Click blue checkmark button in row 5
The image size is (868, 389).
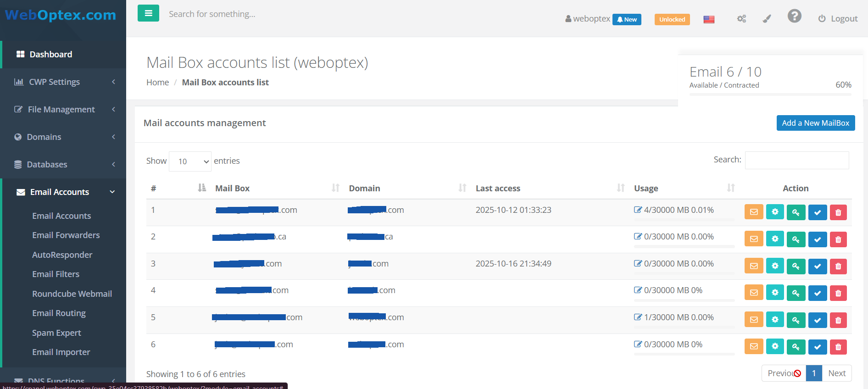[817, 320]
